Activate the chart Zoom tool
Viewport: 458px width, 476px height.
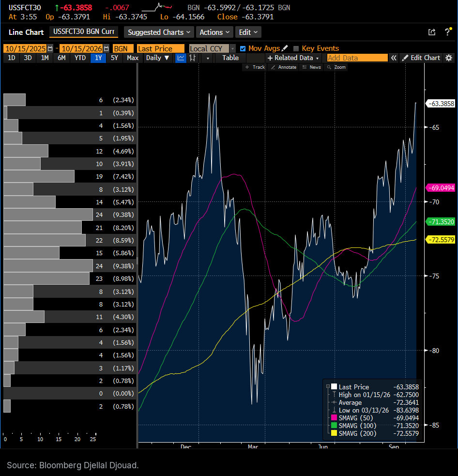[x=336, y=67]
